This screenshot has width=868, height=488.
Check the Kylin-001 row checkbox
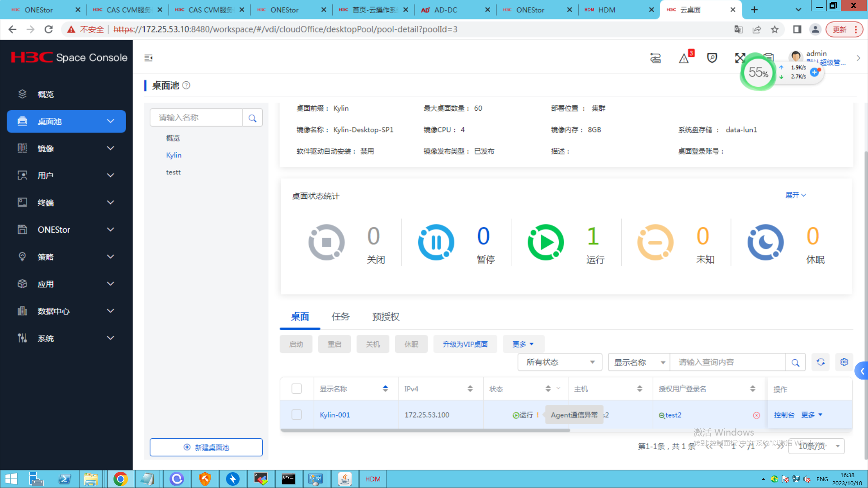click(x=297, y=415)
